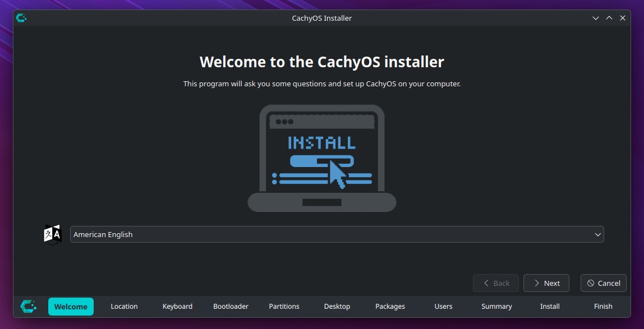644x329 pixels.
Task: Go to the Location step
Action: tap(124, 306)
